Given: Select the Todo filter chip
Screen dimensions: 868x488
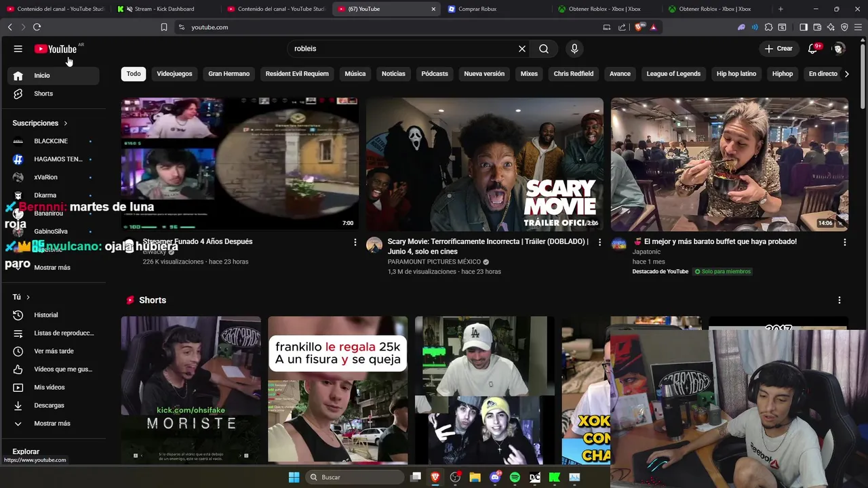Looking at the screenshot, I should coord(134,74).
